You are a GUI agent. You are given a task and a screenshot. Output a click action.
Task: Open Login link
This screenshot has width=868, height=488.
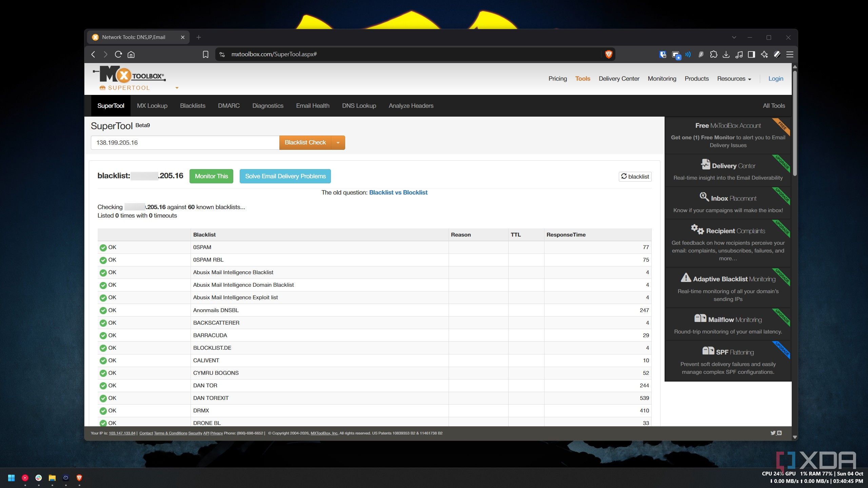click(x=776, y=79)
